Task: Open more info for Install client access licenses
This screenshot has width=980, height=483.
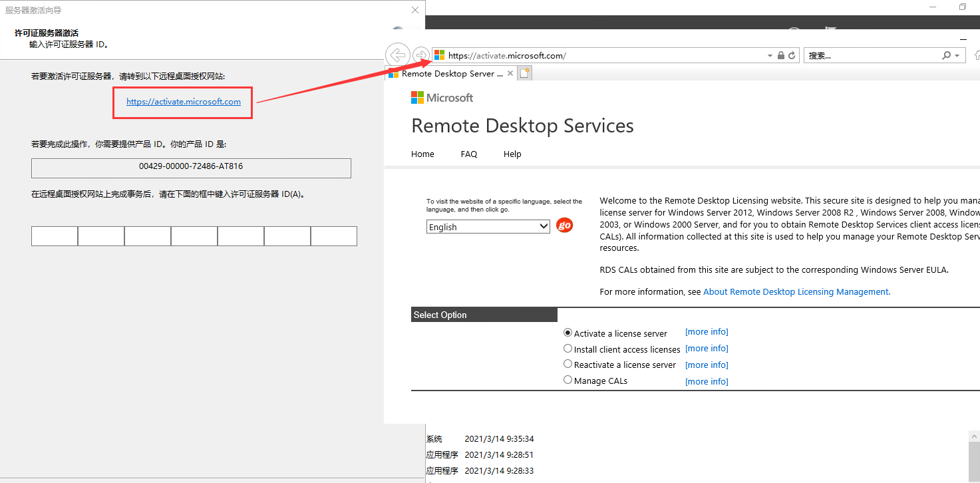Action: coord(707,349)
